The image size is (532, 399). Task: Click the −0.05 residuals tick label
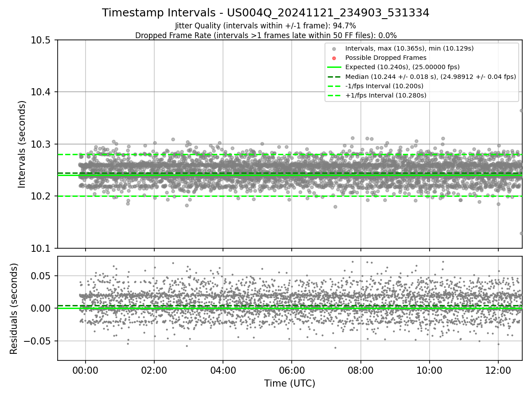coord(38,341)
